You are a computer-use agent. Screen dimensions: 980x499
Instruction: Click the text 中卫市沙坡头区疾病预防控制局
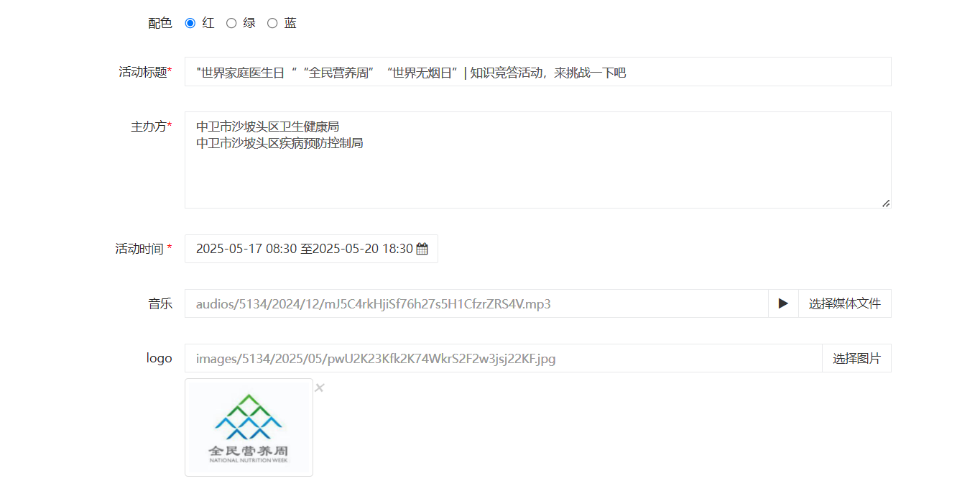pyautogui.click(x=279, y=143)
